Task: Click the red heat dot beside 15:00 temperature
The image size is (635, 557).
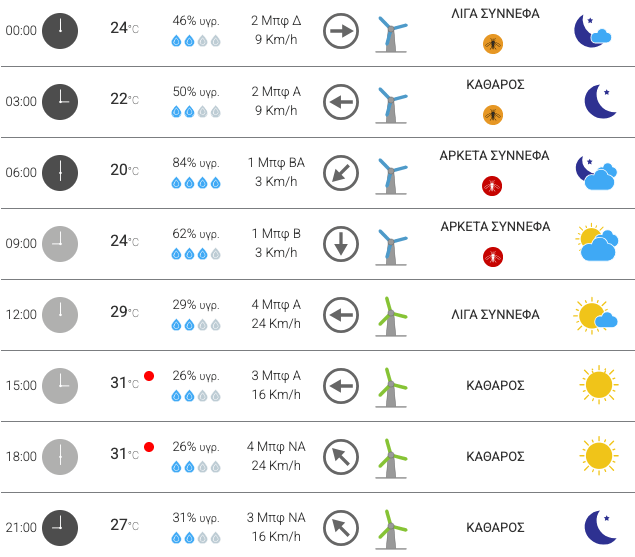Action: click(x=149, y=376)
